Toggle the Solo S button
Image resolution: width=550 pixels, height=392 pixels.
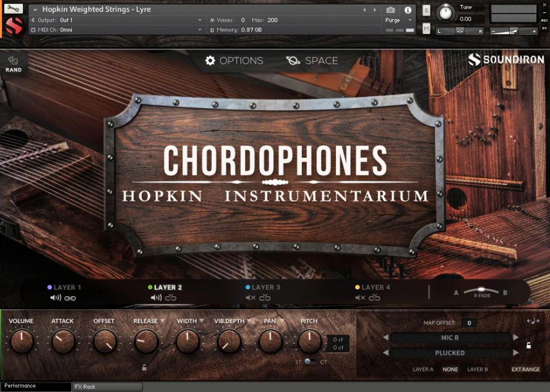[x=426, y=10]
